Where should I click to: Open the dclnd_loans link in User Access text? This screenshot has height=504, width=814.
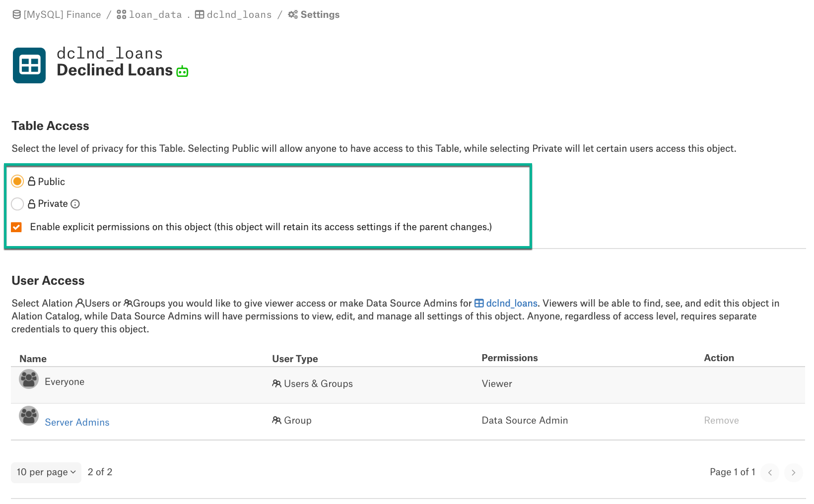tap(512, 303)
